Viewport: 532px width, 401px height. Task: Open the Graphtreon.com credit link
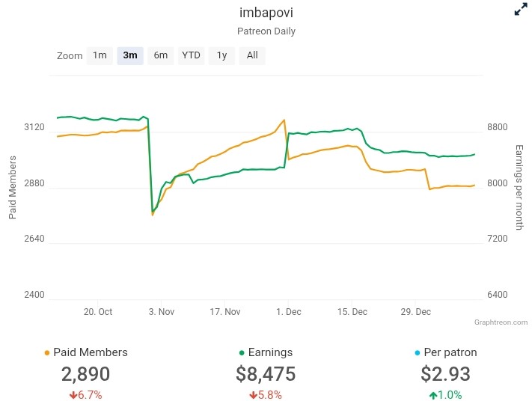(501, 322)
